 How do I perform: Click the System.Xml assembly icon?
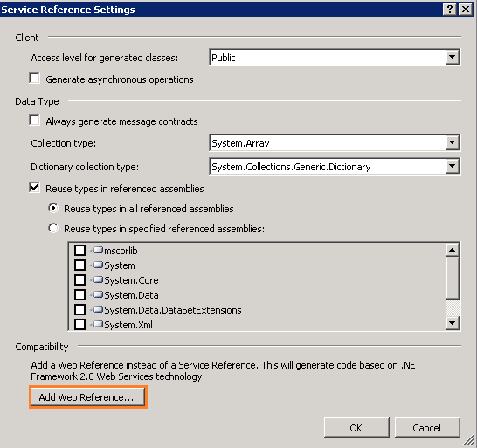click(x=98, y=325)
